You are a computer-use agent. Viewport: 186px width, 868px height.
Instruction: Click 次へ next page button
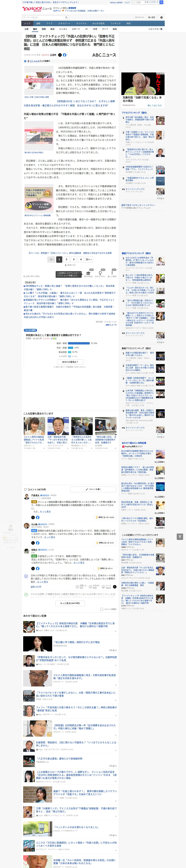point(89,259)
